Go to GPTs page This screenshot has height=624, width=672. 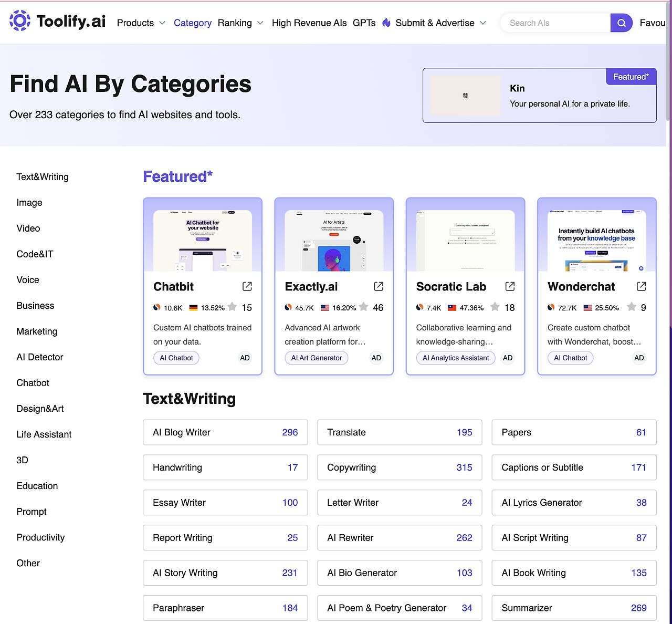[364, 23]
